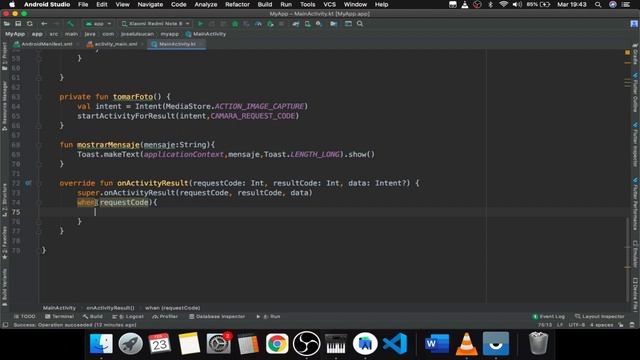The height and width of the screenshot is (360, 640).
Task: Toggle the Favorites tool window
Action: coord(4,242)
